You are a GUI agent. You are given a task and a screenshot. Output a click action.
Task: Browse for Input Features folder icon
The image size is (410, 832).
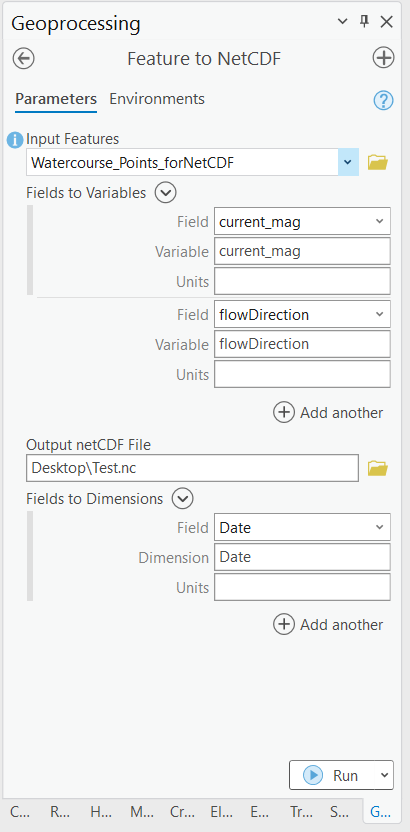point(378,162)
